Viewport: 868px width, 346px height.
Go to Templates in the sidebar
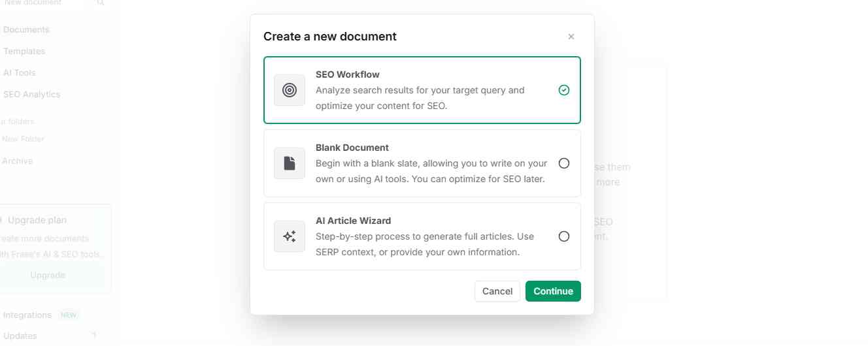click(24, 51)
